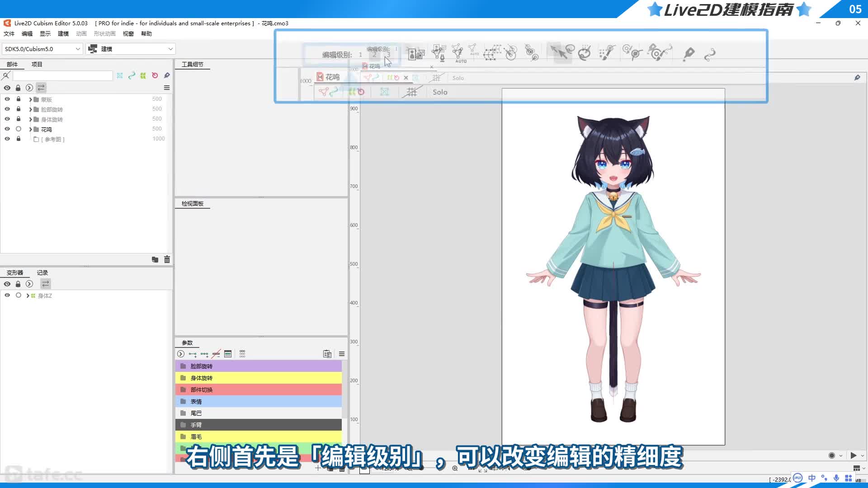The width and height of the screenshot is (868, 488).
Task: Hide the 蒙版 folder with eye icon
Action: [x=7, y=99]
